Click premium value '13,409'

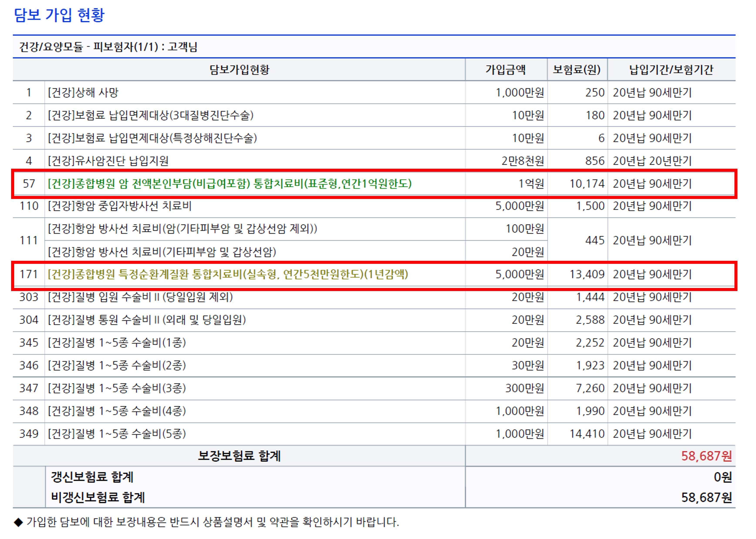(587, 274)
